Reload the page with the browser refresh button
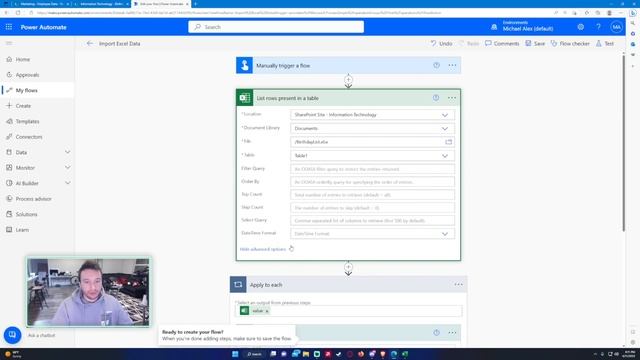The height and width of the screenshot is (360, 640). click(18, 13)
